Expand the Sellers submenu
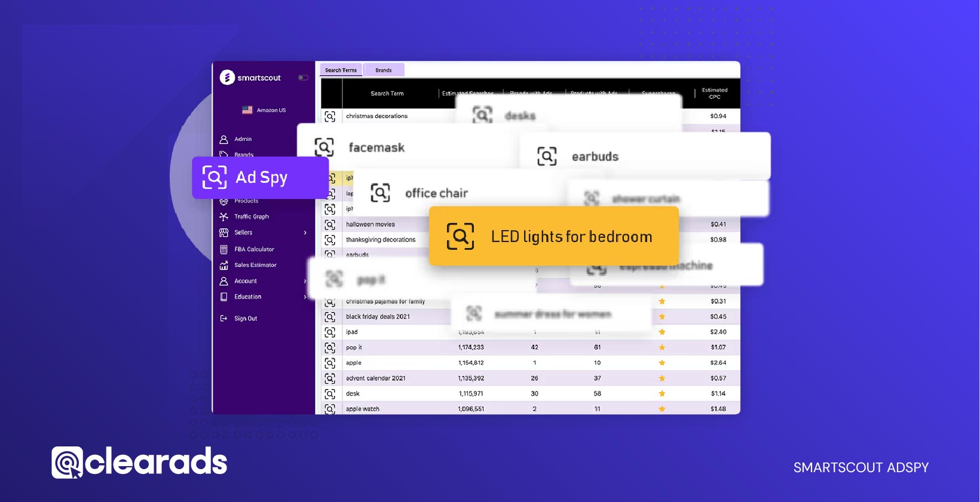 tap(305, 232)
